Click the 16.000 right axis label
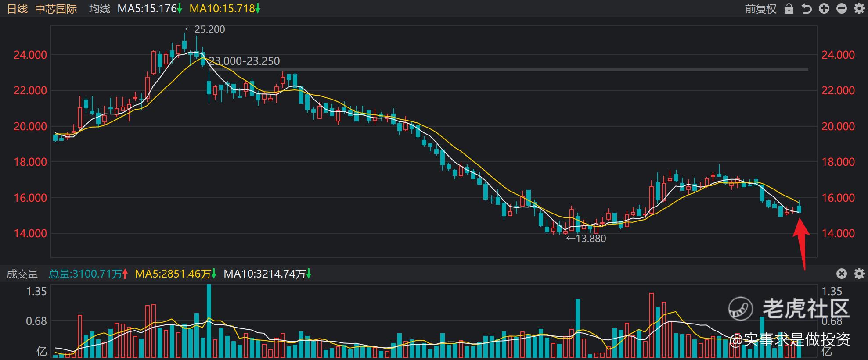 [838, 198]
